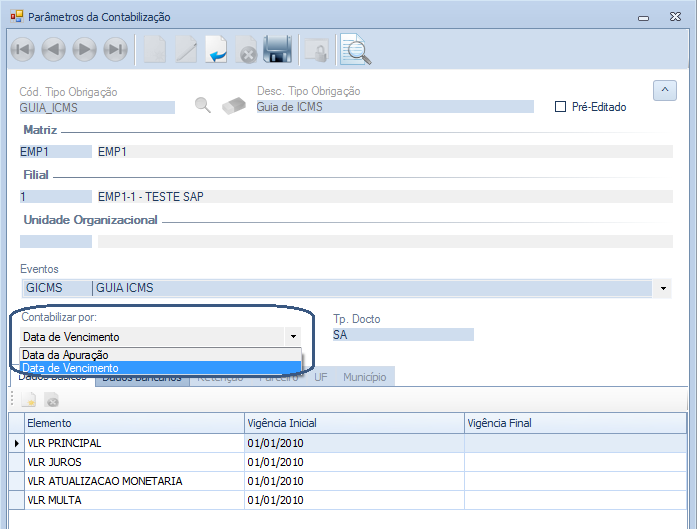Open the UF tab
Viewport: 697px width, 529px height.
pos(320,378)
